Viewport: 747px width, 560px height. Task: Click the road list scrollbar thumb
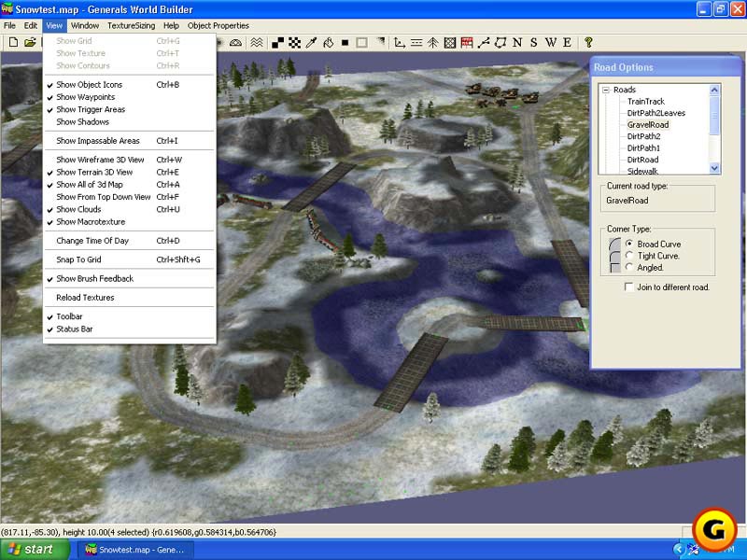714,116
